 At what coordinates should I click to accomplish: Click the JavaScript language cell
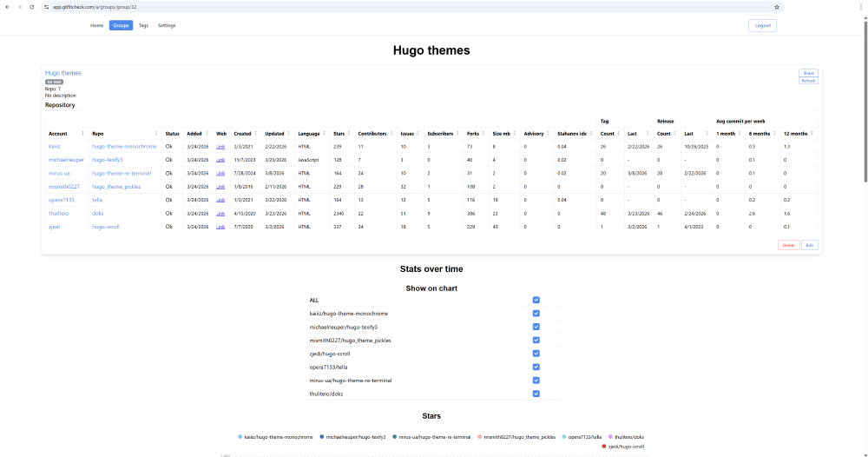click(308, 160)
